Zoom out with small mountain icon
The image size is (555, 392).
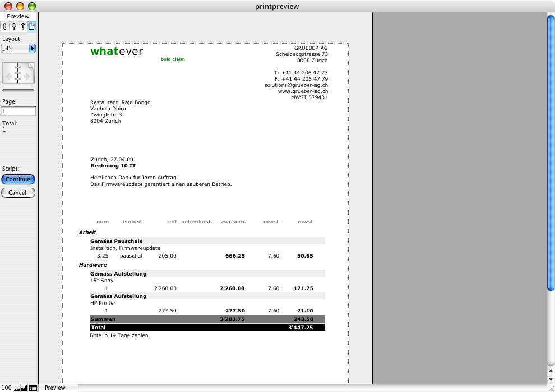(17, 388)
